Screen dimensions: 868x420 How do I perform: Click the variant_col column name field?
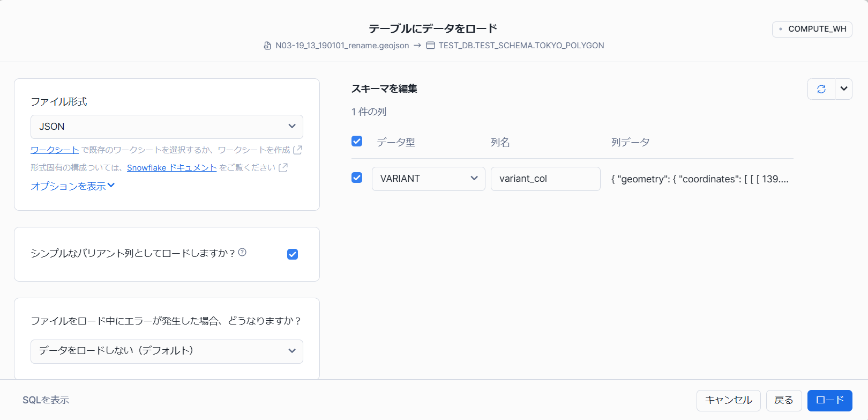pyautogui.click(x=545, y=179)
